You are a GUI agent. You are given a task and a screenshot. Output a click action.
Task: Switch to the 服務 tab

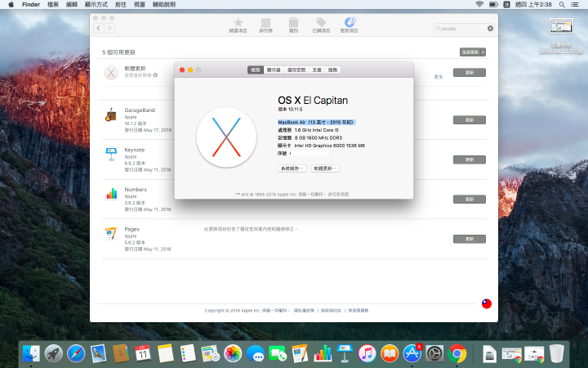332,70
